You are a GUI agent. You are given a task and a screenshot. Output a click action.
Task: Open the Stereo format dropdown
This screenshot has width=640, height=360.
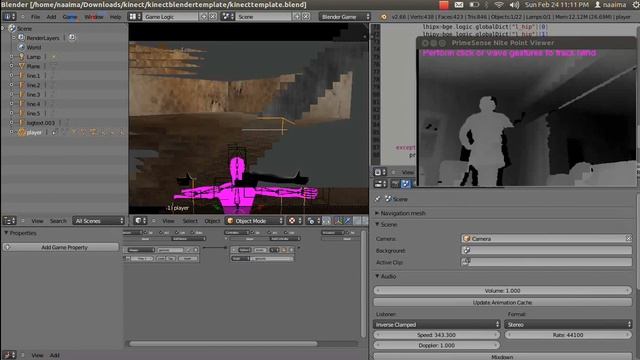568,324
